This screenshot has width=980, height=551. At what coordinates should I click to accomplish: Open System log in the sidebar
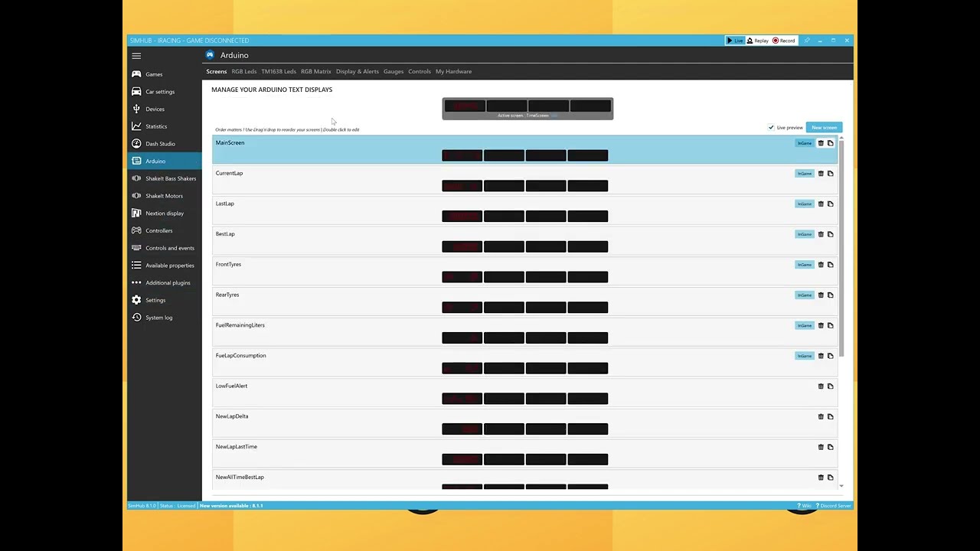tap(165, 318)
